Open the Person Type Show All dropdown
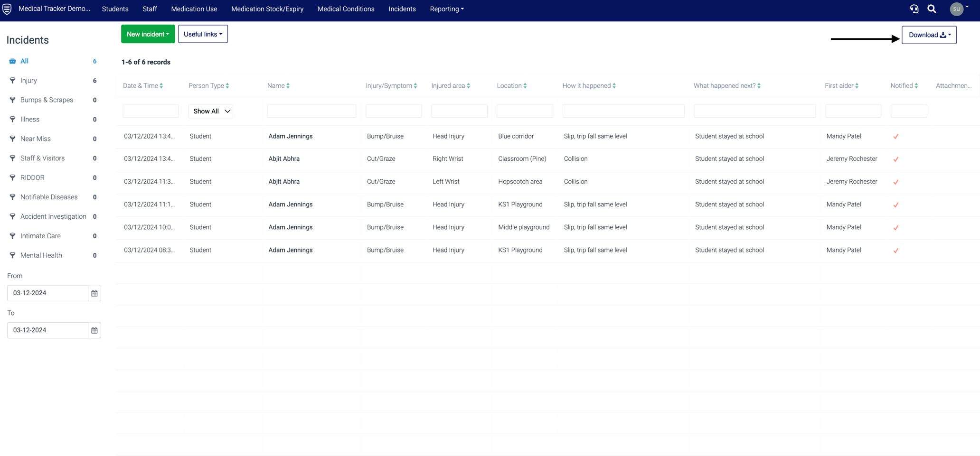Screen dimensions: 980x456 pos(210,111)
